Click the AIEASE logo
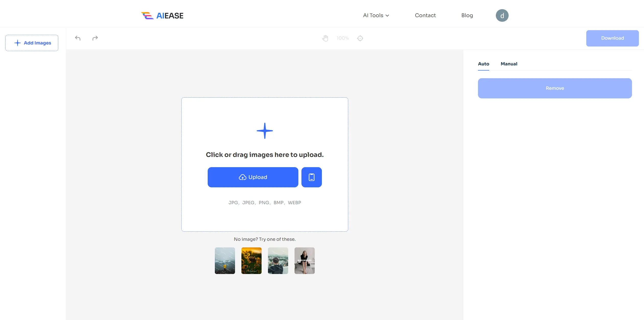 click(x=162, y=16)
